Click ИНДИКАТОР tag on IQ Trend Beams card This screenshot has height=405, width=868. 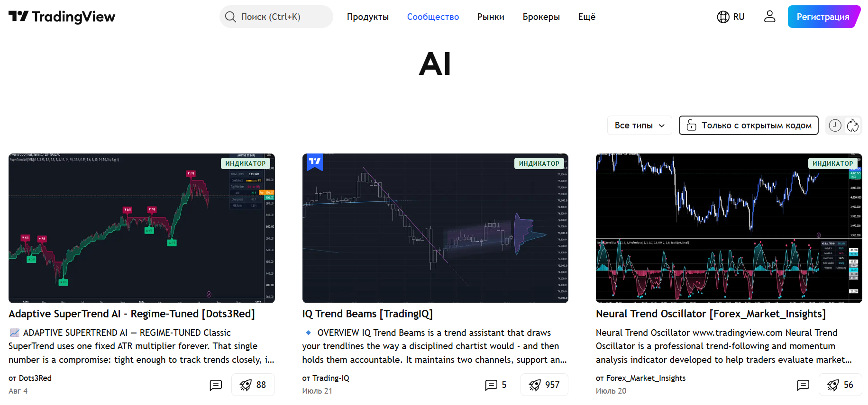[x=539, y=163]
